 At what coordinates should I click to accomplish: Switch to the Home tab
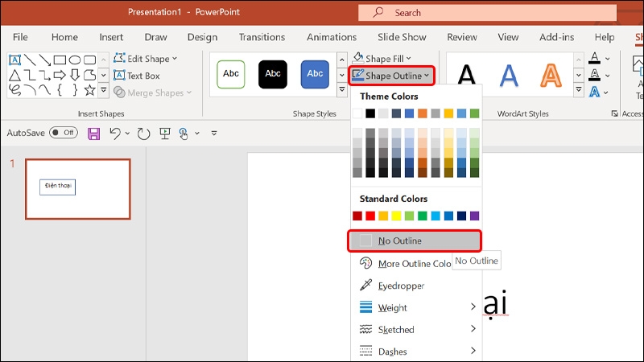(x=64, y=37)
